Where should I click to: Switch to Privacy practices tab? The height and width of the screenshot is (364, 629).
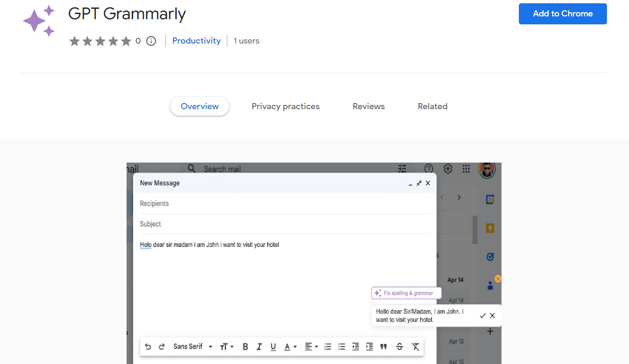(x=285, y=106)
